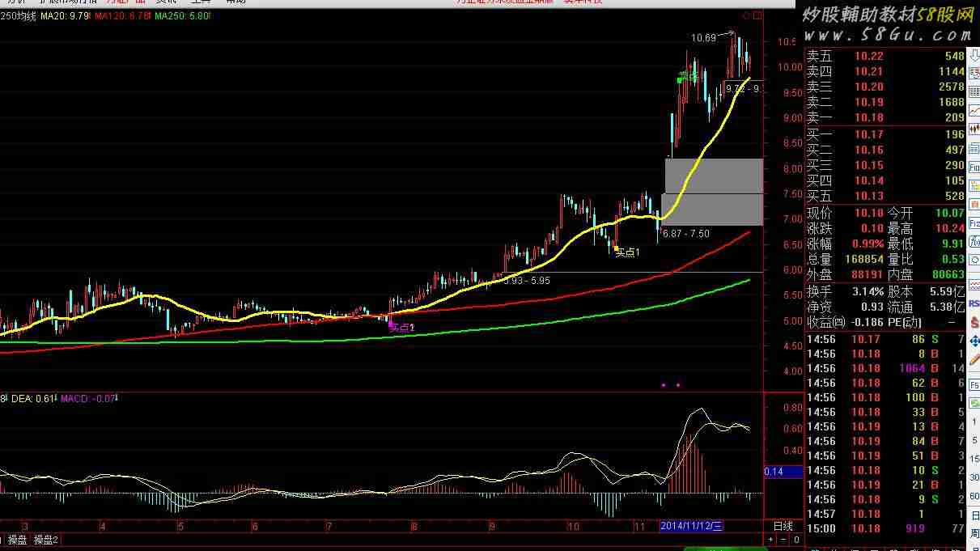Click the 最低 value 9.91
The image size is (980, 551).
pyautogui.click(x=952, y=244)
